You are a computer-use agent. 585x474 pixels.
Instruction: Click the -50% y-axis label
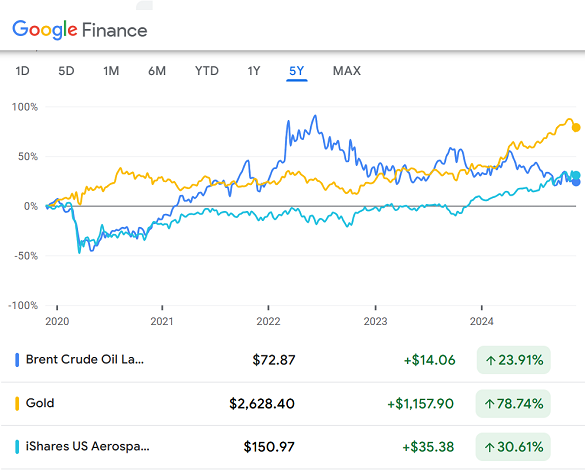click(26, 256)
